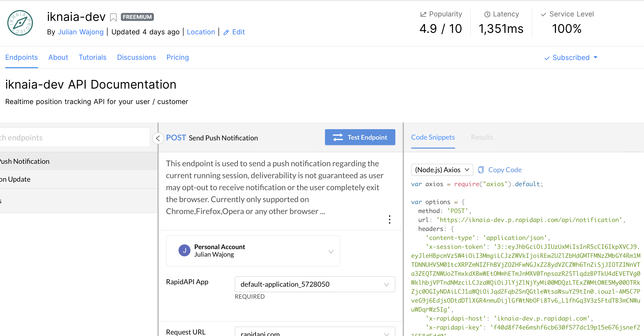This screenshot has height=336, width=644.
Task: Click the 'x-session-token' header key
Action: click(456, 247)
